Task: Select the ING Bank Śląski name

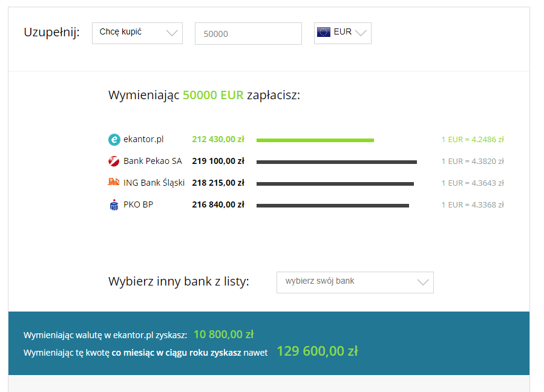Action: [154, 183]
